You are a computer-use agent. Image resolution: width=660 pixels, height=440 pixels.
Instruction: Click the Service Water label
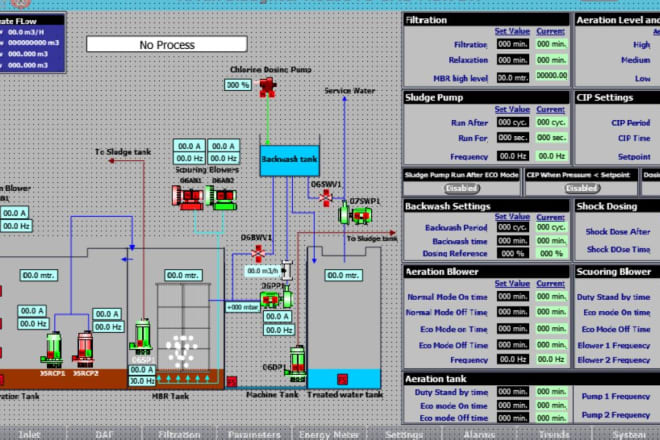click(x=349, y=91)
